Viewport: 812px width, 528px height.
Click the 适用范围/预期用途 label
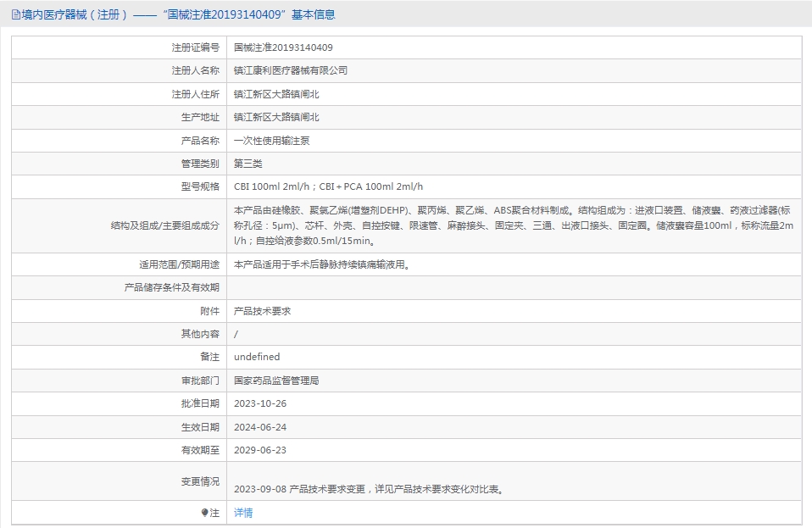click(179, 264)
